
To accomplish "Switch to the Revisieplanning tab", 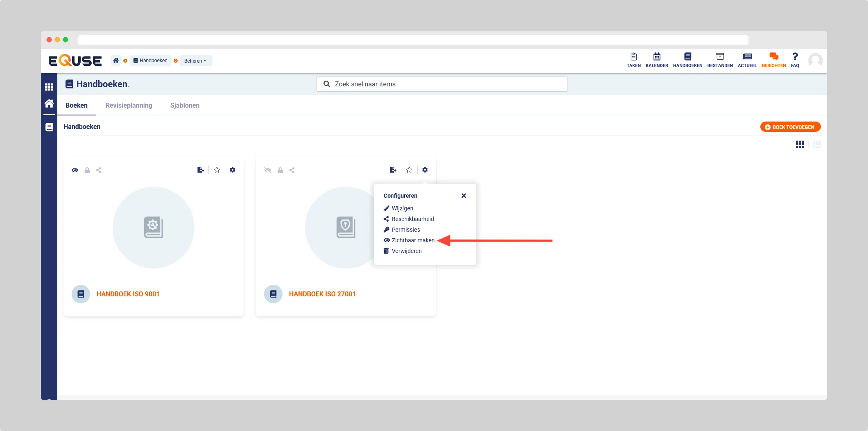I will click(x=129, y=105).
